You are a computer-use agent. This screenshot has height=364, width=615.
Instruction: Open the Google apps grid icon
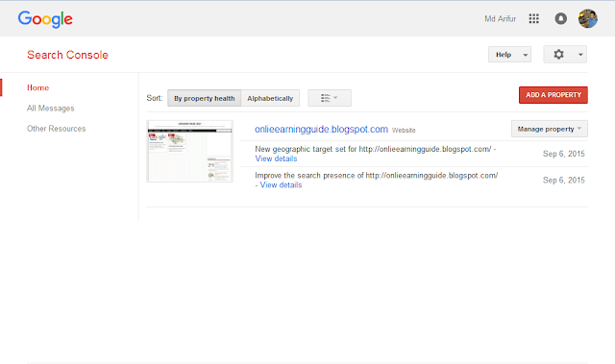533,18
